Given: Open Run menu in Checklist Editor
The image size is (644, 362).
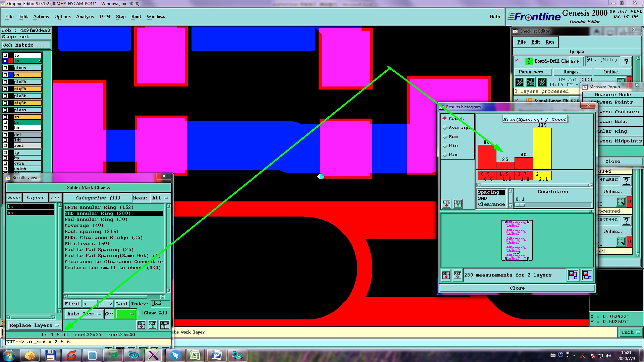Looking at the screenshot, I should 550,42.
